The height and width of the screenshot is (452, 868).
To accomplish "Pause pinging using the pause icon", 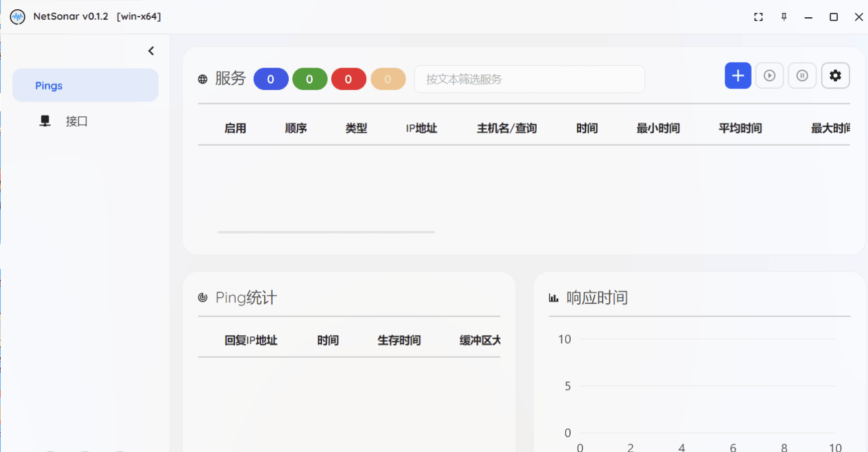I will (802, 75).
